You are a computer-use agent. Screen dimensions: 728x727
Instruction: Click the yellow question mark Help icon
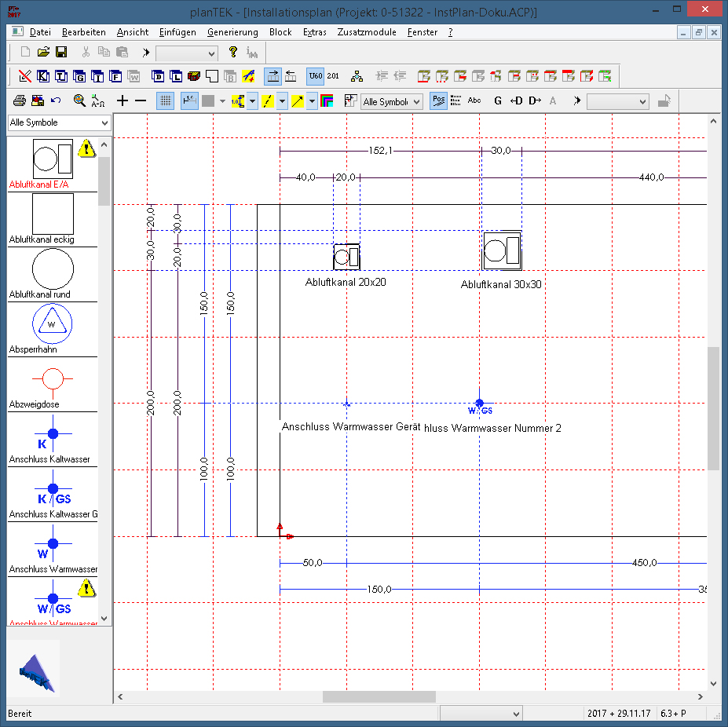pyautogui.click(x=232, y=53)
